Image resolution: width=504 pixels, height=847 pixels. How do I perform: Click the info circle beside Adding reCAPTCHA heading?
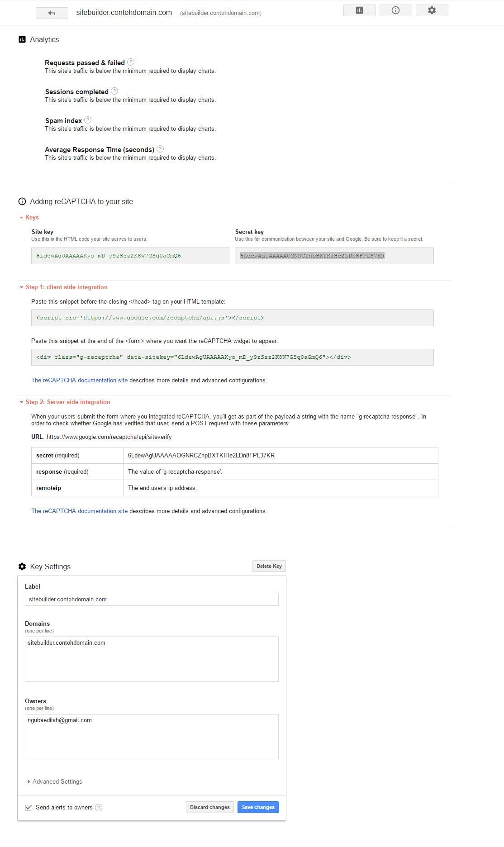pyautogui.click(x=21, y=201)
